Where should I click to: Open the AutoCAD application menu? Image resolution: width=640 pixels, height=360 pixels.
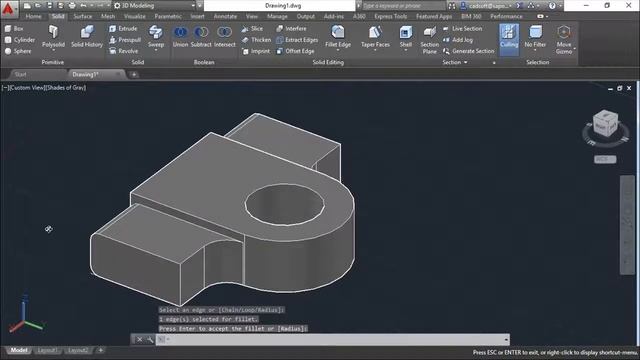tap(8, 8)
